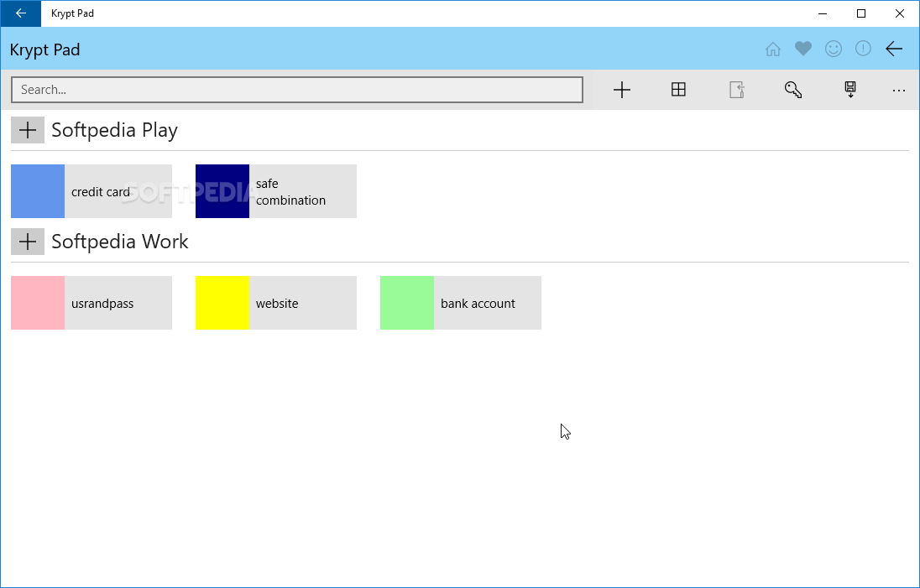This screenshot has width=920, height=588.
Task: Maximize the Krypt Pad window
Action: 860,13
